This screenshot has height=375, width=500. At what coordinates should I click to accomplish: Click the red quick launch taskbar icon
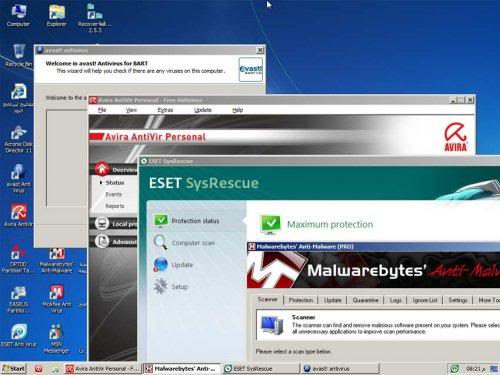coord(39,369)
